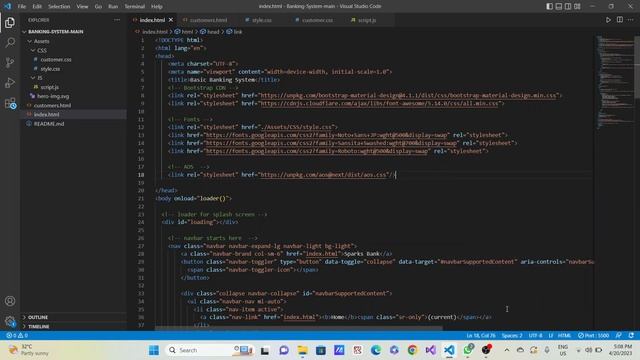Open Microsoft Store from taskbar

coord(321,350)
